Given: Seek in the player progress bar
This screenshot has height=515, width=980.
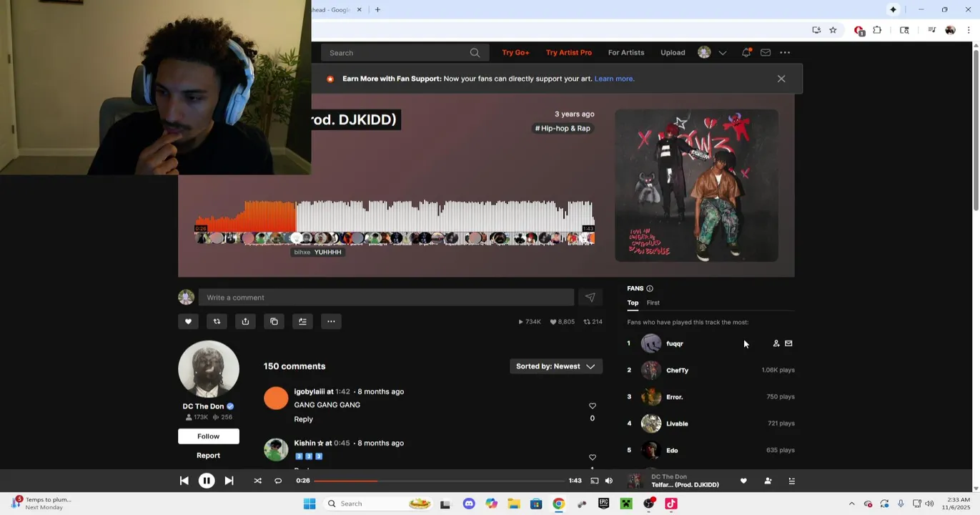Looking at the screenshot, I should [x=439, y=481].
